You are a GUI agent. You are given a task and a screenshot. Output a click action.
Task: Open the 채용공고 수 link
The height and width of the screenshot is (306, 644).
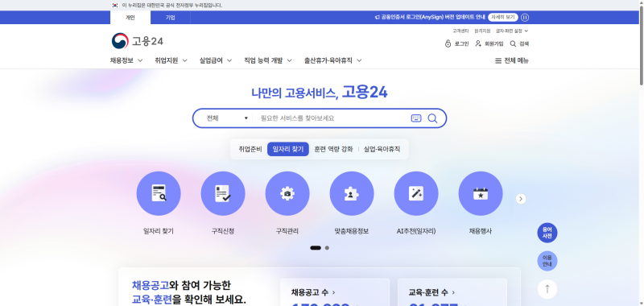pos(313,292)
